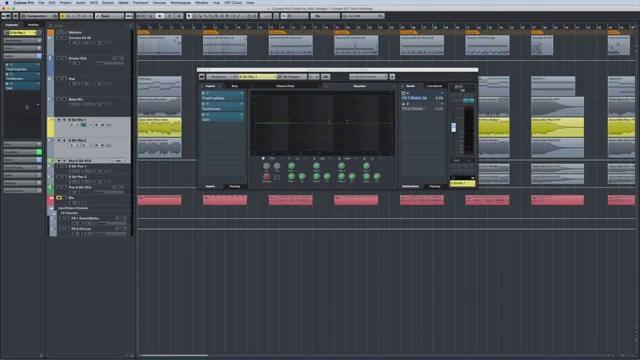Image resolution: width=640 pixels, height=360 pixels.
Task: Click the Record transport button in toolbar
Action: click(179, 16)
